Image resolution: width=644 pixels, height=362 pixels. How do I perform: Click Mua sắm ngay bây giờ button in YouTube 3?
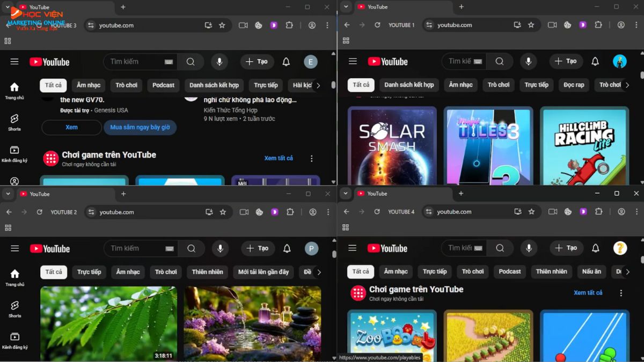point(140,127)
